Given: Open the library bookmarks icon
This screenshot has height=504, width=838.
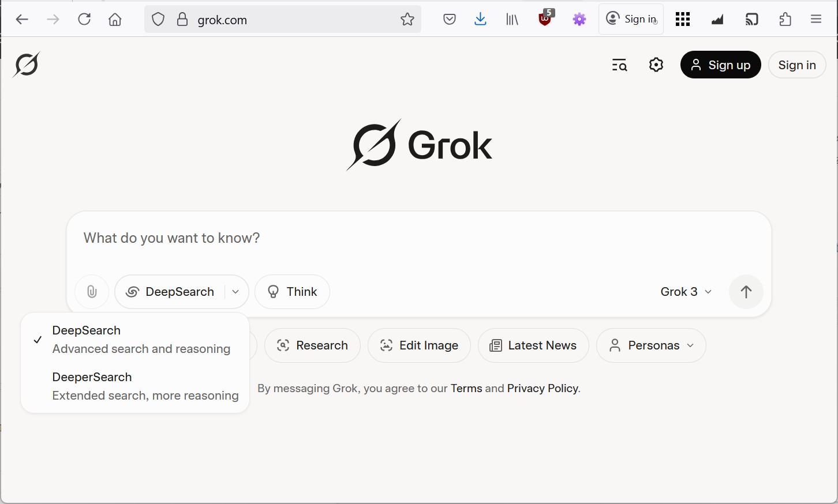Looking at the screenshot, I should coord(512,20).
